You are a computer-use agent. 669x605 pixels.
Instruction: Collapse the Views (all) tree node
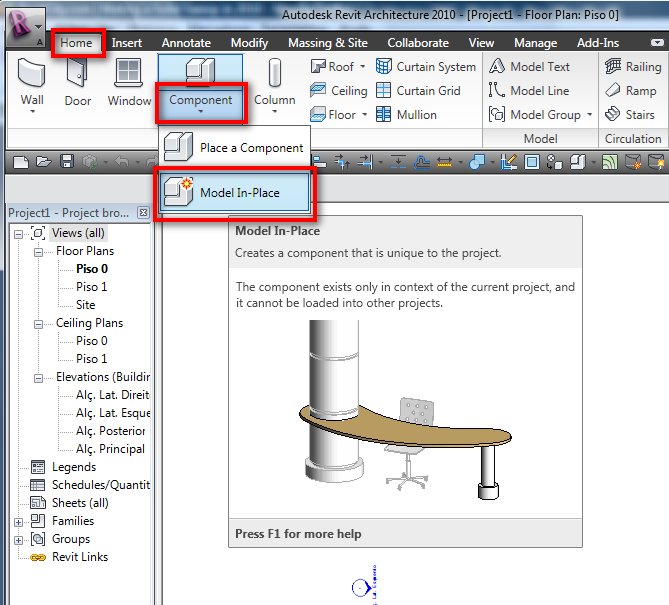(x=18, y=234)
